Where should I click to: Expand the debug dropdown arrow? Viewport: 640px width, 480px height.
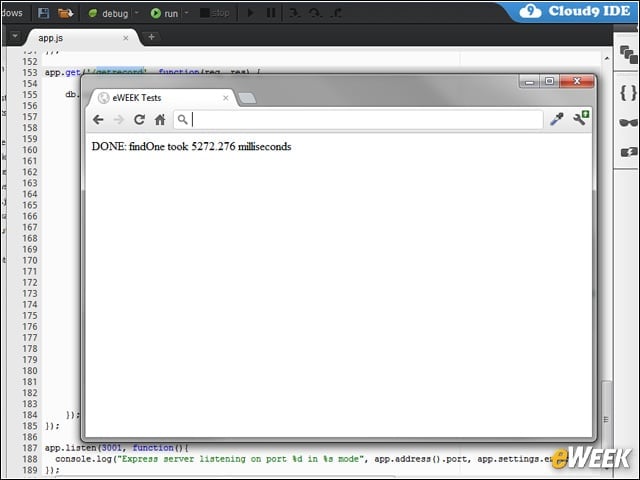tap(137, 13)
